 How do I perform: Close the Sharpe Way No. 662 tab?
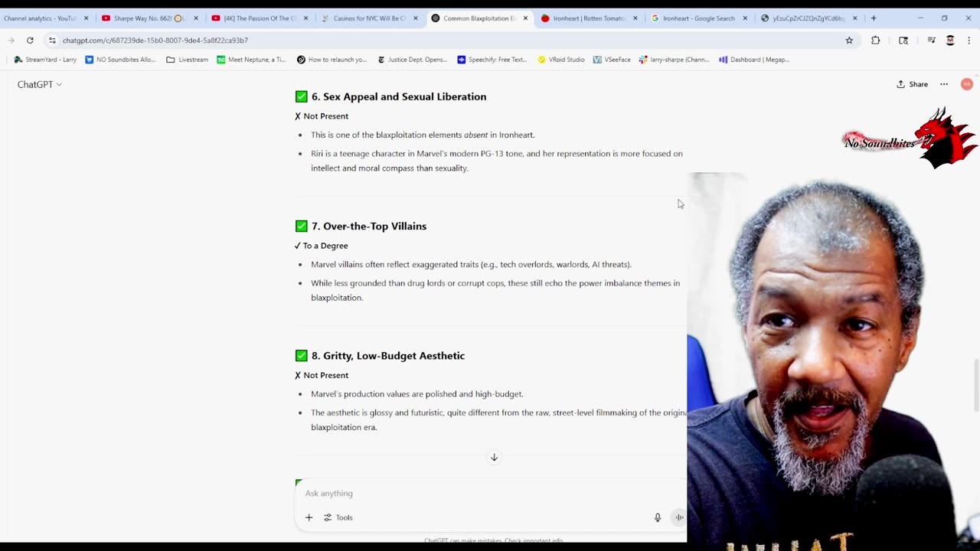pyautogui.click(x=196, y=18)
